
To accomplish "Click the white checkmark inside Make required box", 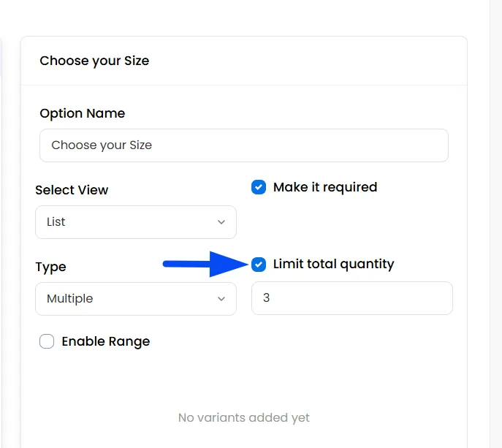I will (x=259, y=188).
